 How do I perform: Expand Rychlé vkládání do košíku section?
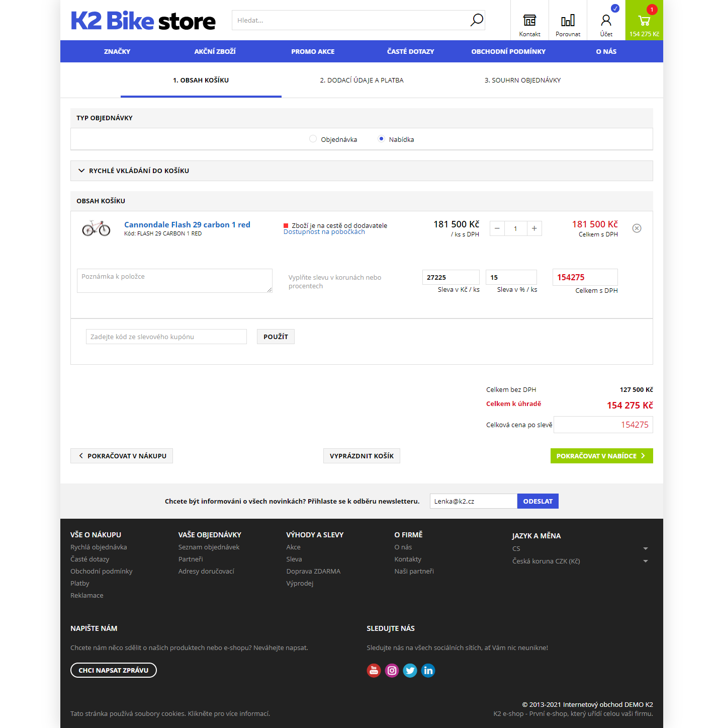(362, 171)
